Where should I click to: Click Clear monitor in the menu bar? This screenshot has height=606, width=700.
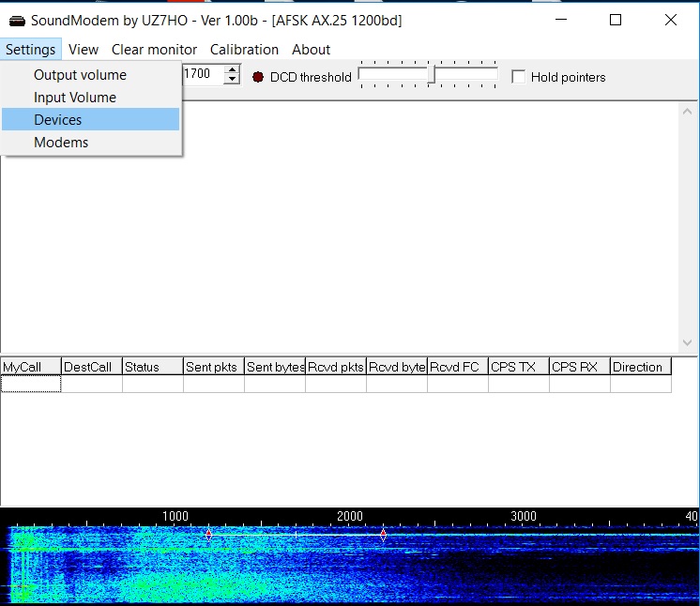[x=154, y=50]
